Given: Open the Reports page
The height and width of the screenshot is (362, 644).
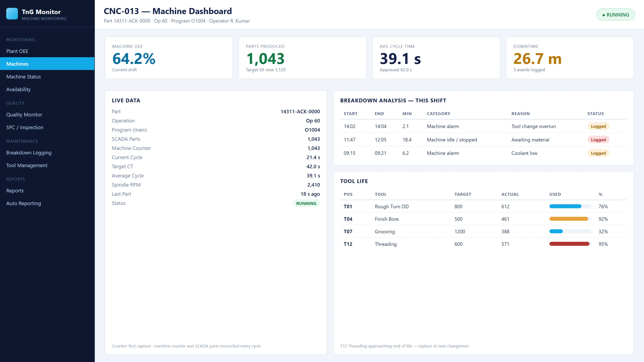Looking at the screenshot, I should point(47,190).
